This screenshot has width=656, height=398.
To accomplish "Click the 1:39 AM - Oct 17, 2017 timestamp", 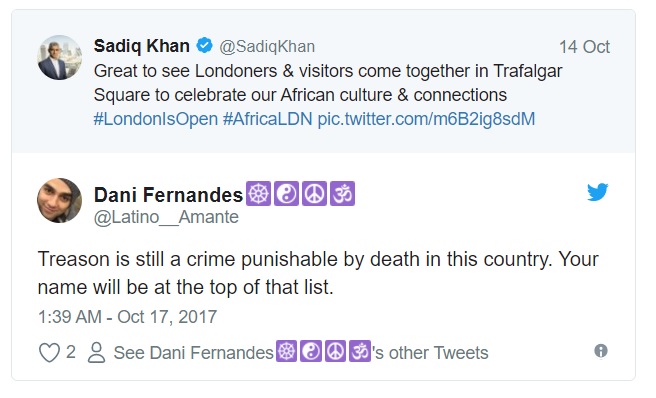I will [128, 317].
